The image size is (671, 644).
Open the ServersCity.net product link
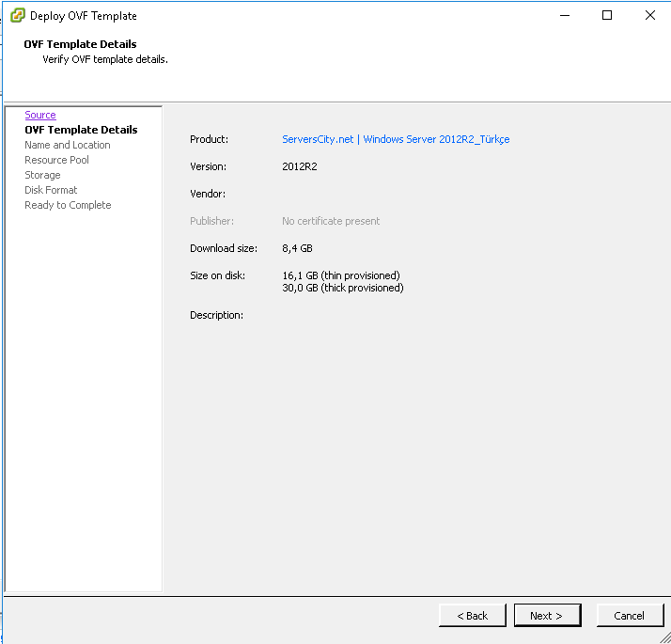(396, 139)
